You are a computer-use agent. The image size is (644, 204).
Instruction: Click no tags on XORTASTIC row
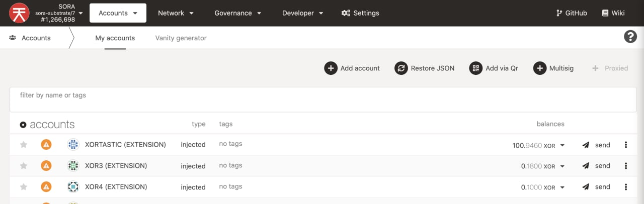(x=230, y=144)
